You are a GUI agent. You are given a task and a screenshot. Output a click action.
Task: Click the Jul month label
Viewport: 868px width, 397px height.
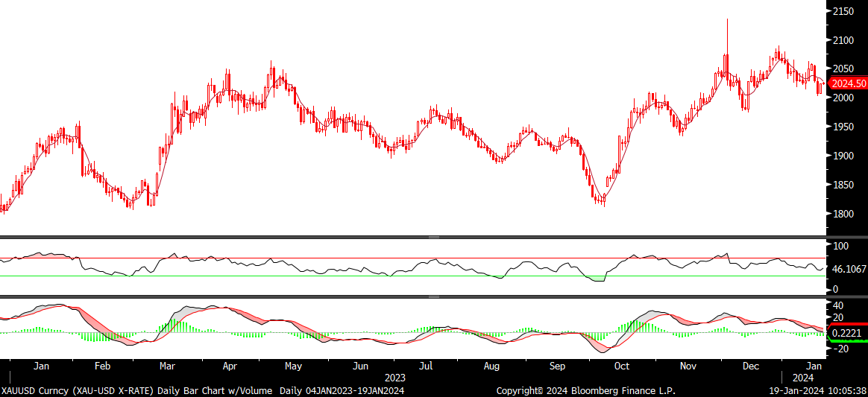[426, 366]
